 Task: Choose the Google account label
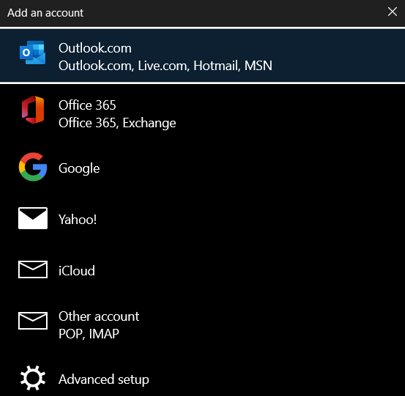[x=79, y=168]
